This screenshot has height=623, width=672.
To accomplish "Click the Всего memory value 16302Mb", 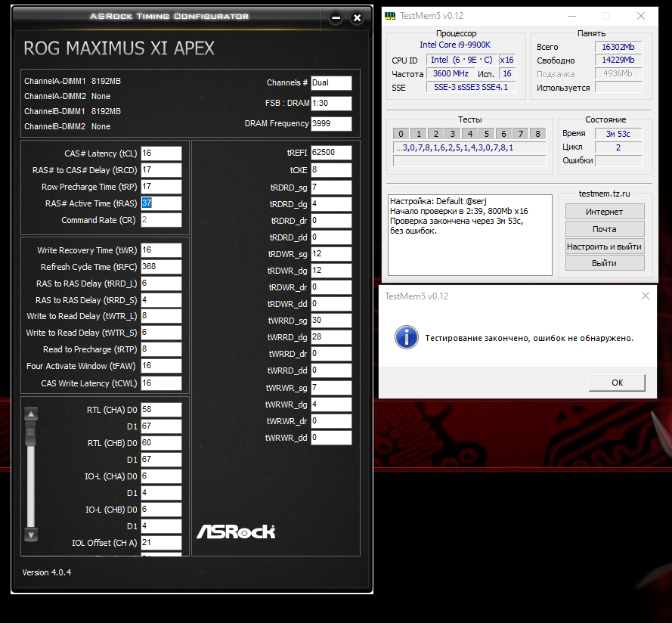I will (x=618, y=47).
